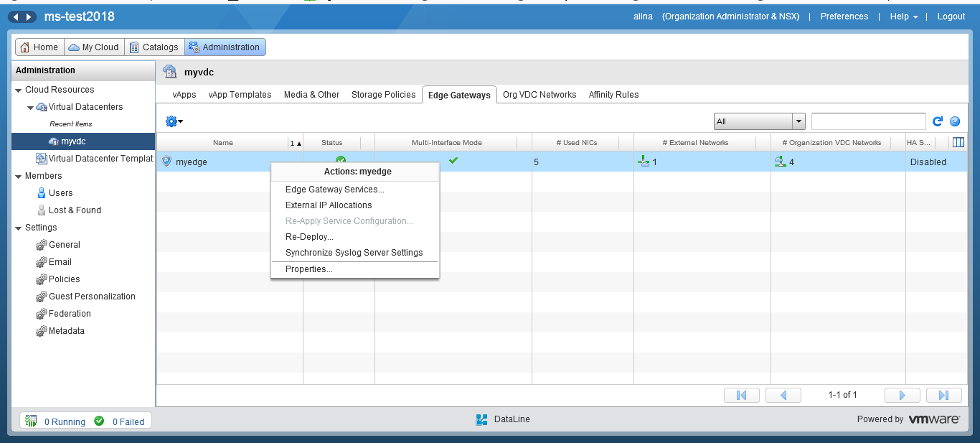Click the myedge shield icon
The image size is (980, 443).
167,162
